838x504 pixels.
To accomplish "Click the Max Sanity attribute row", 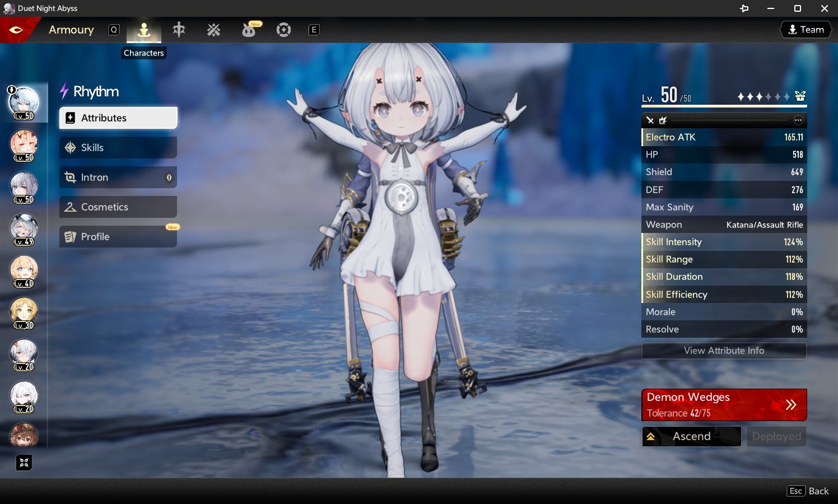I will pyautogui.click(x=724, y=207).
